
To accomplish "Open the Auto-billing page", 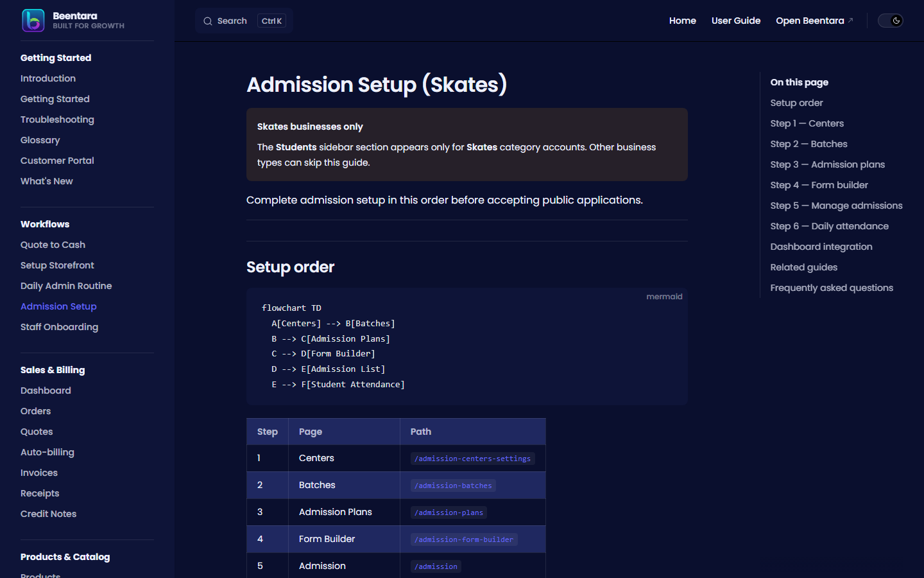I will (47, 452).
